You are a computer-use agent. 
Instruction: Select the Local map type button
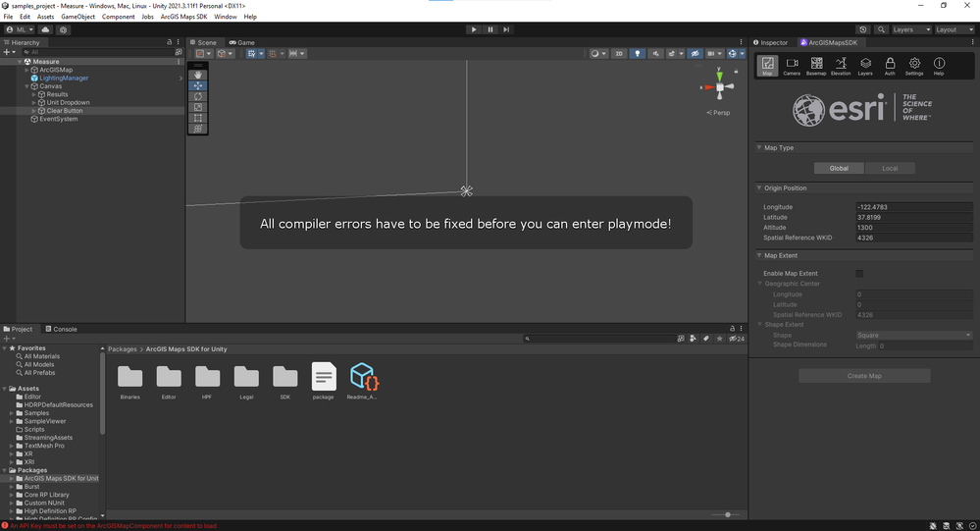pyautogui.click(x=890, y=168)
